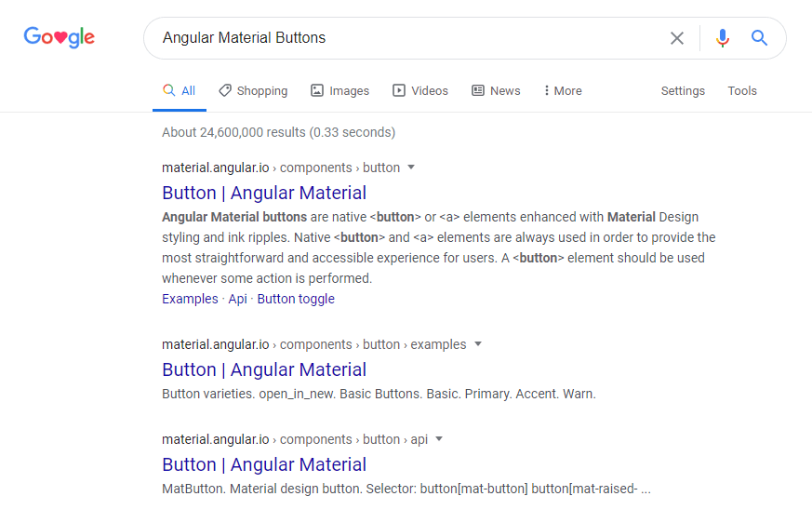Expand first result's URL dropdown arrow
Viewport: 812px width, 523px height.
pyautogui.click(x=411, y=168)
